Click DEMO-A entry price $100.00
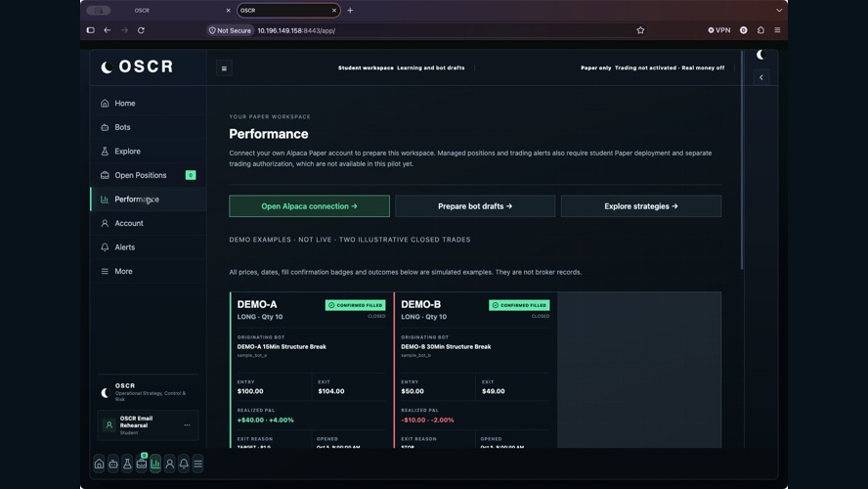The image size is (868, 489). 250,391
